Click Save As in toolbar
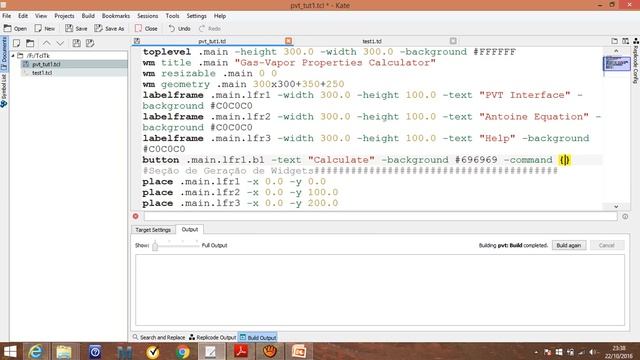Screen dimensions: 640x360 point(109,28)
